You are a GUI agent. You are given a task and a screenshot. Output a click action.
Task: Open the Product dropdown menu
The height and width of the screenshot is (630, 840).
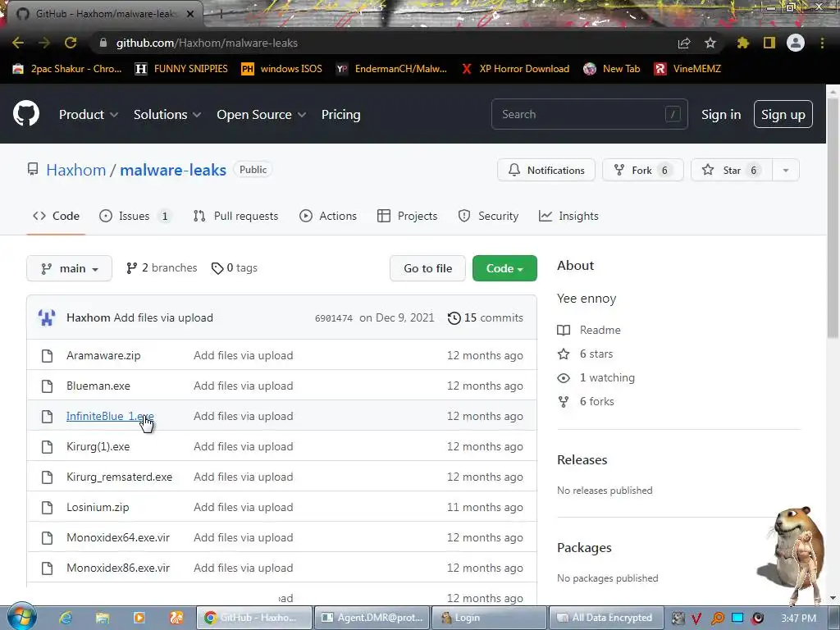pos(89,115)
